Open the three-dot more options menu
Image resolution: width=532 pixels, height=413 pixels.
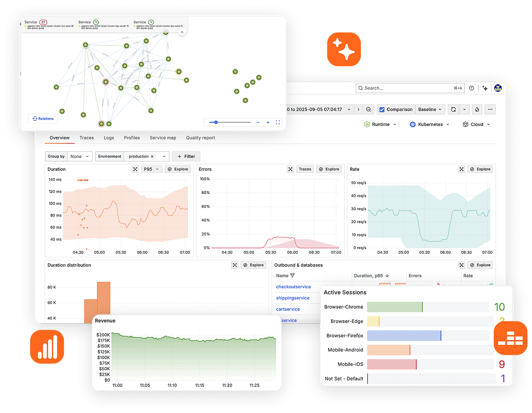490,109
